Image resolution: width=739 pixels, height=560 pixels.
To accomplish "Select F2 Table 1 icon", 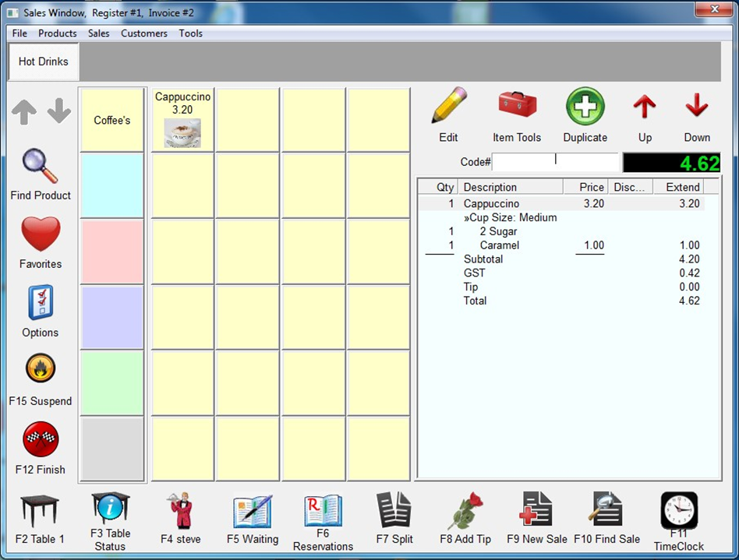I will coord(39,512).
